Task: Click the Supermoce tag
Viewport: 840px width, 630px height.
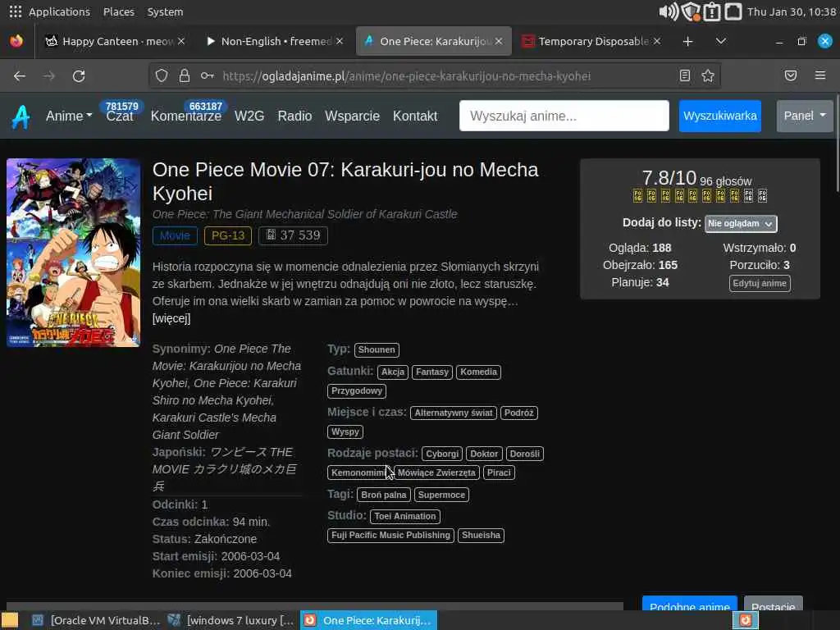Action: tap(441, 495)
